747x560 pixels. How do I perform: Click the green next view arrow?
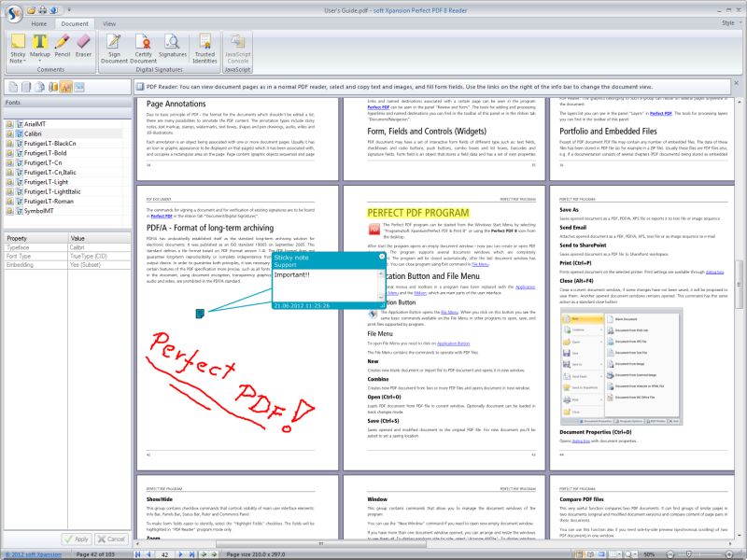[x=215, y=554]
